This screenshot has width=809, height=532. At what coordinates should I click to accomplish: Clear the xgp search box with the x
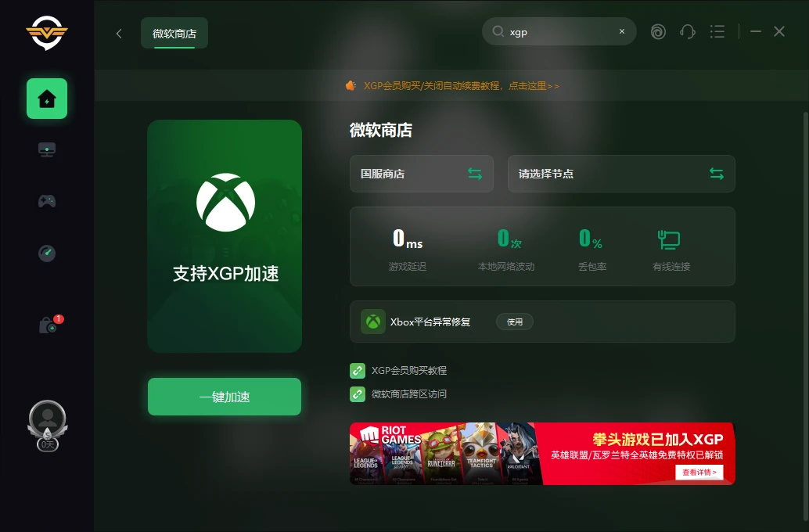(x=621, y=31)
